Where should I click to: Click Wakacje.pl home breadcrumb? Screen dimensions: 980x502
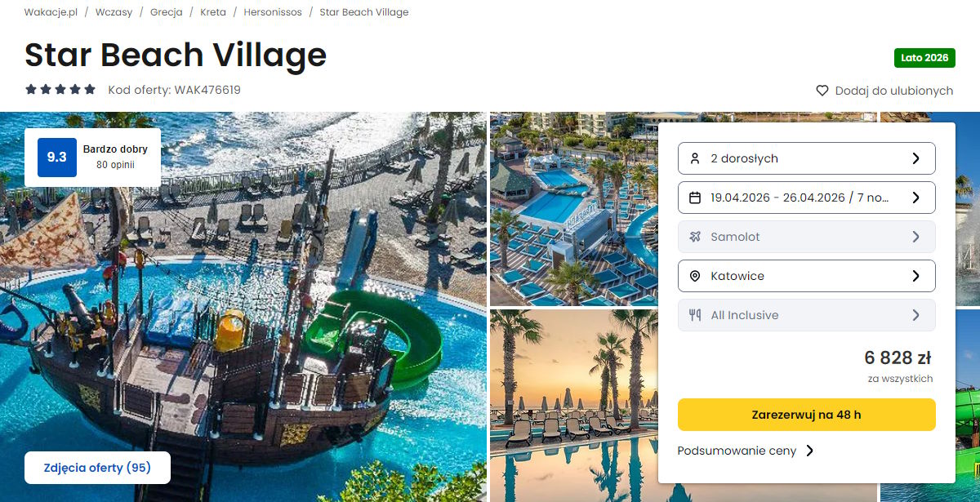[x=51, y=12]
